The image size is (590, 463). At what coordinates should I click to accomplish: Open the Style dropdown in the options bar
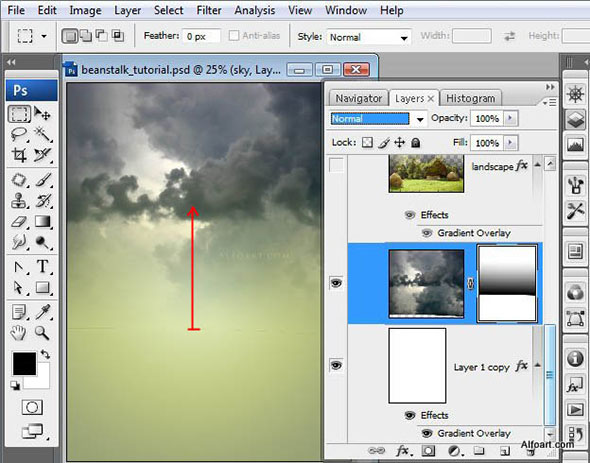pos(368,37)
